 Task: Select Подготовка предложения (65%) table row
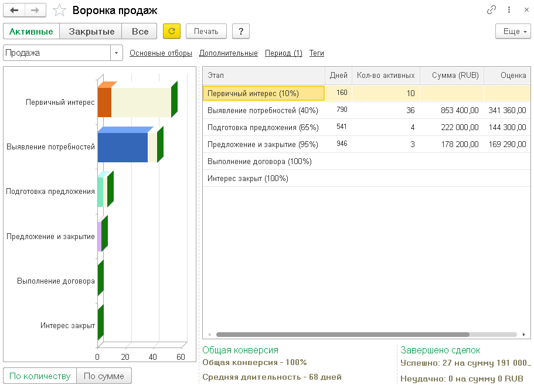point(366,127)
